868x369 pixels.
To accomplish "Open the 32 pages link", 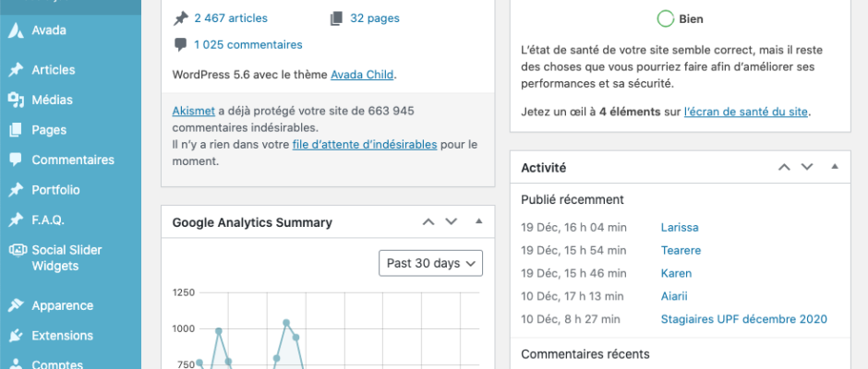I will tap(375, 18).
